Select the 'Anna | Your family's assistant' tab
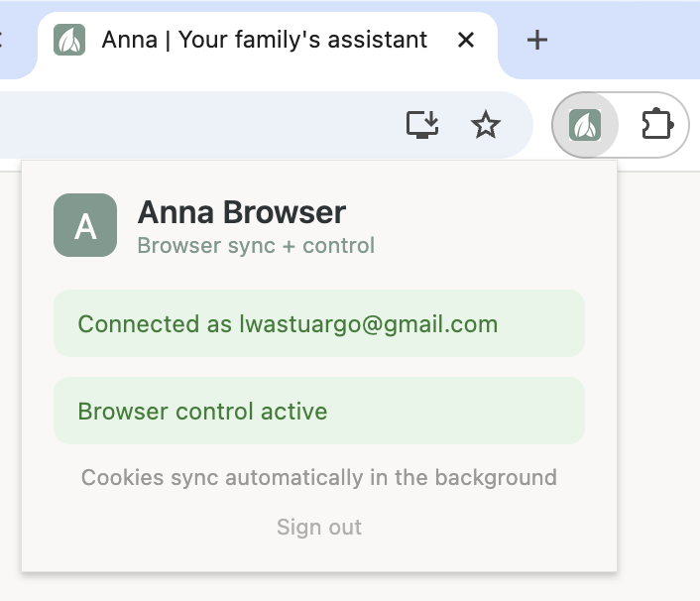700x601 pixels. pos(264,41)
